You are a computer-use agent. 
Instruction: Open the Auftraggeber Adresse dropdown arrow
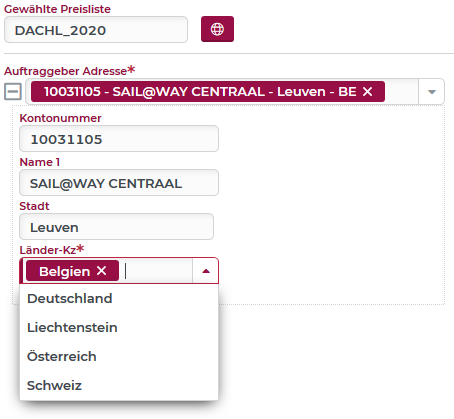click(432, 92)
